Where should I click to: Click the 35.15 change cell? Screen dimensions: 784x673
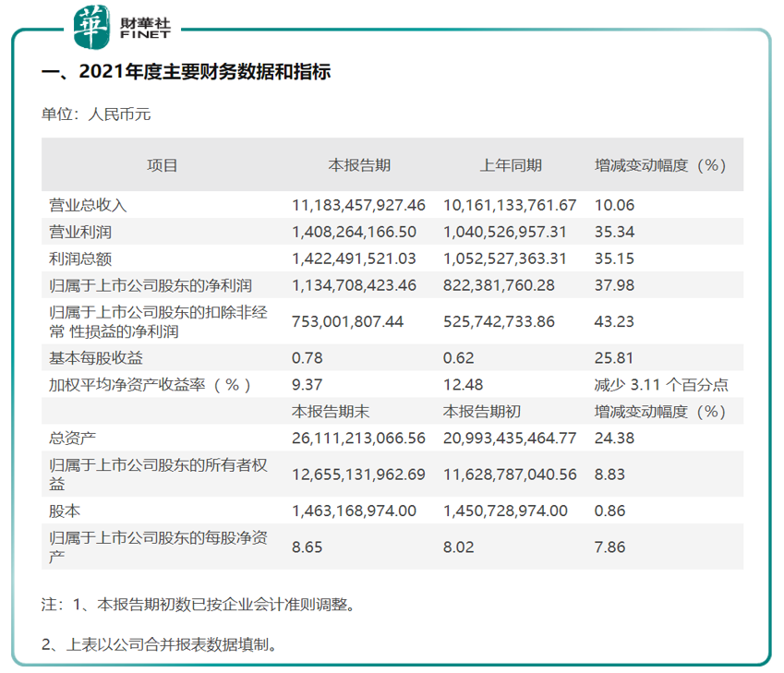pyautogui.click(x=614, y=258)
